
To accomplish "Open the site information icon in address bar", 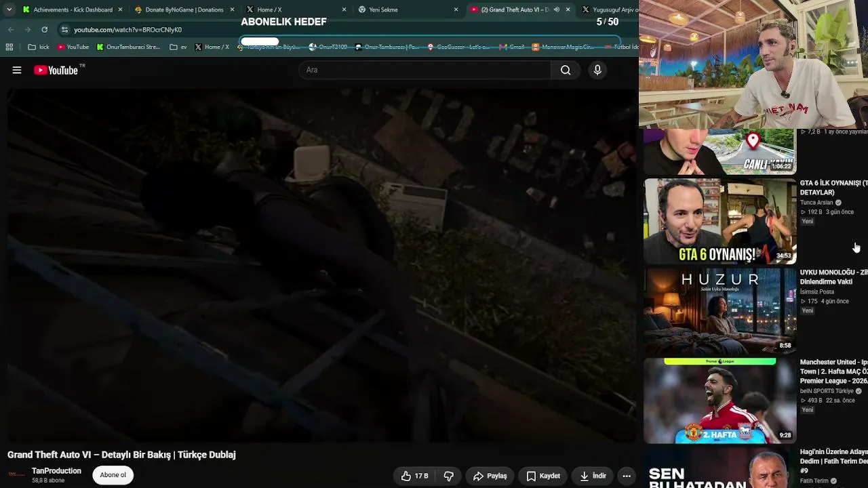I will point(64,30).
